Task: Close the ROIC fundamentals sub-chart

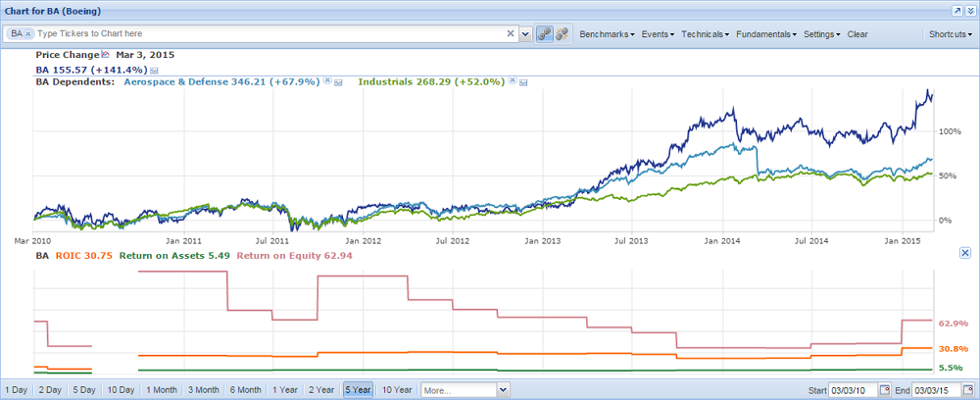Action: [x=964, y=253]
